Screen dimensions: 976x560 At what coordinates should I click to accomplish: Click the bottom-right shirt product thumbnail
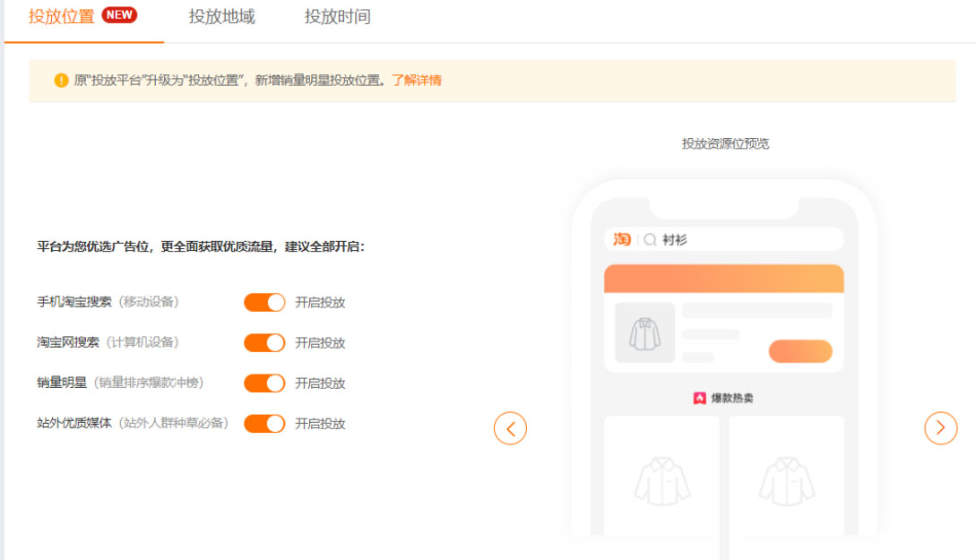(786, 481)
